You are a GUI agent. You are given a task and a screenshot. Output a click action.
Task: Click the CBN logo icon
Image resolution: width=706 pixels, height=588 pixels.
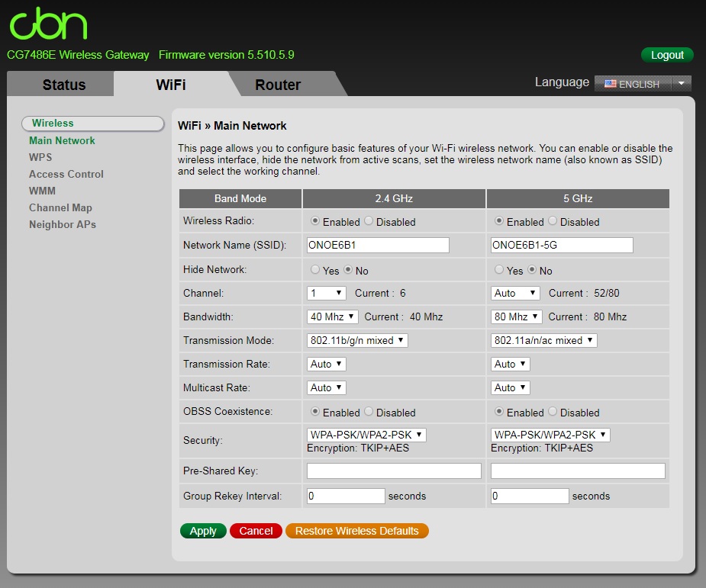click(48, 24)
